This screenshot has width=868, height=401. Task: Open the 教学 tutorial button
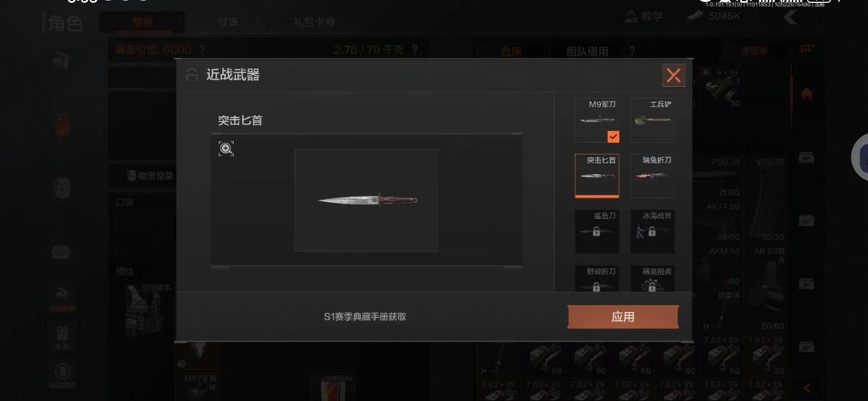coord(644,17)
